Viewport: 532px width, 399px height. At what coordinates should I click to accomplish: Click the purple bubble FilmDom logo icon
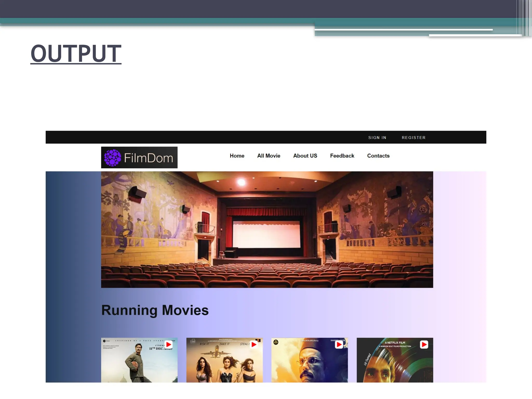tap(112, 158)
